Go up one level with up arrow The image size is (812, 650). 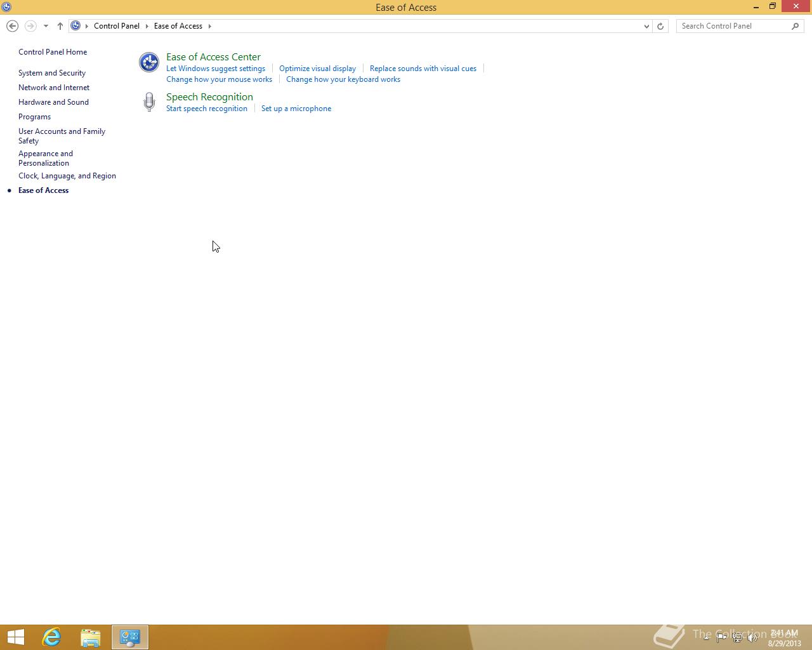(60, 26)
